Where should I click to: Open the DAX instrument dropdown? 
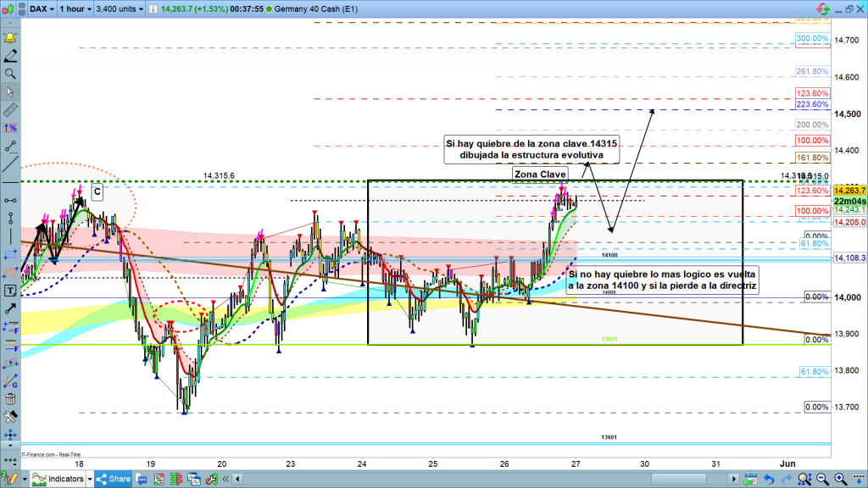(41, 8)
